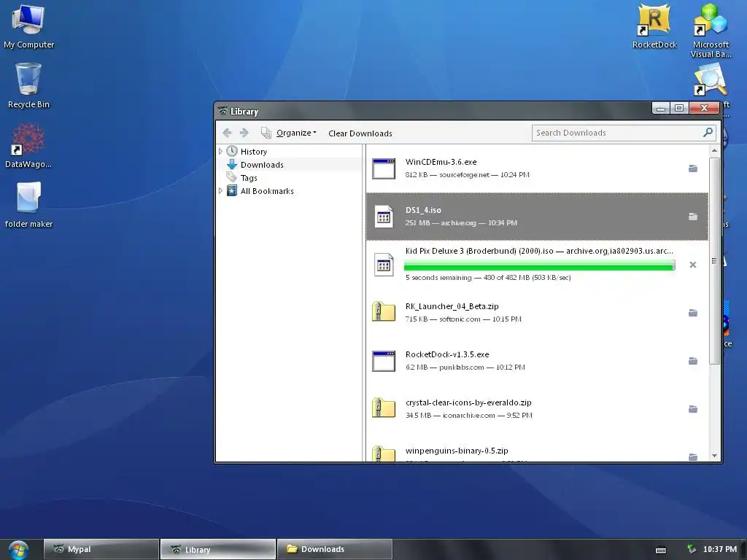The width and height of the screenshot is (747, 560).
Task: Open containing folder for WinCDEmu-3.6.exe
Action: pos(693,168)
